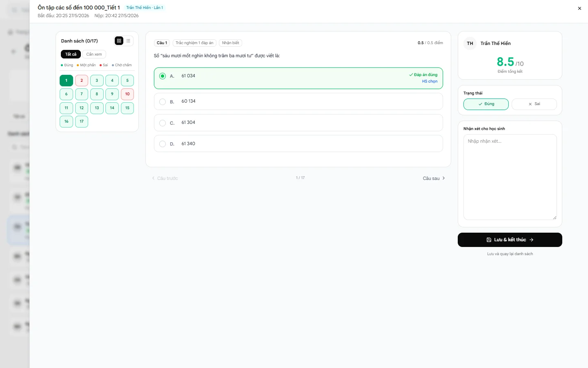
Task: Click the 'Chờ chấm' legend entry
Action: point(122,65)
